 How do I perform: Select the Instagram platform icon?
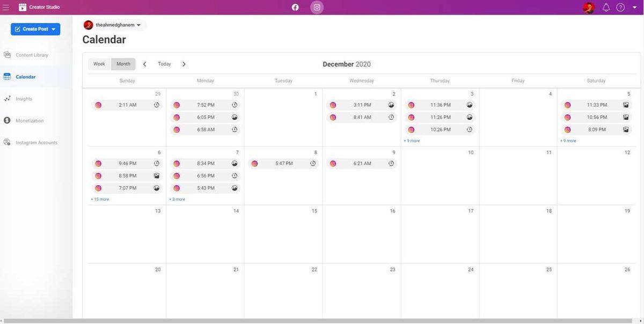pos(317,8)
